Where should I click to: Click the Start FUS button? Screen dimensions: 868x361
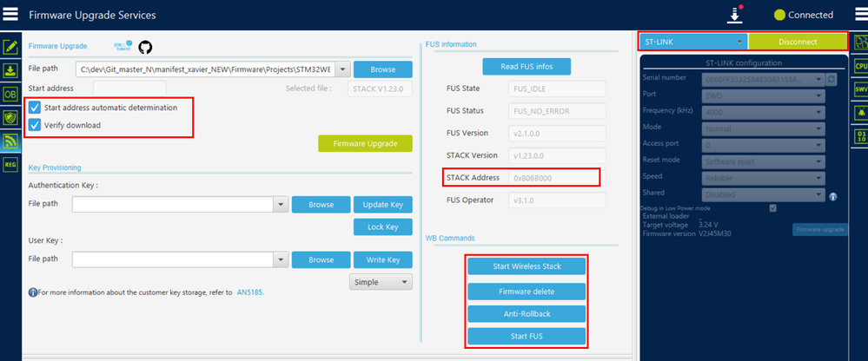point(527,336)
